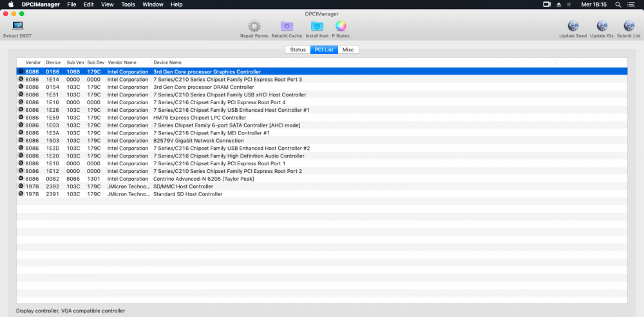Select the HM76 Express Chipset LPC Controller row
Viewport: 644px width, 317px height.
[x=322, y=118]
